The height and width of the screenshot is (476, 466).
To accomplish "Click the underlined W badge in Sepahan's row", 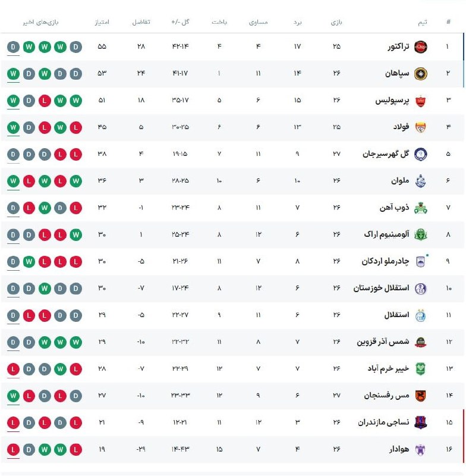I will (x=13, y=74).
